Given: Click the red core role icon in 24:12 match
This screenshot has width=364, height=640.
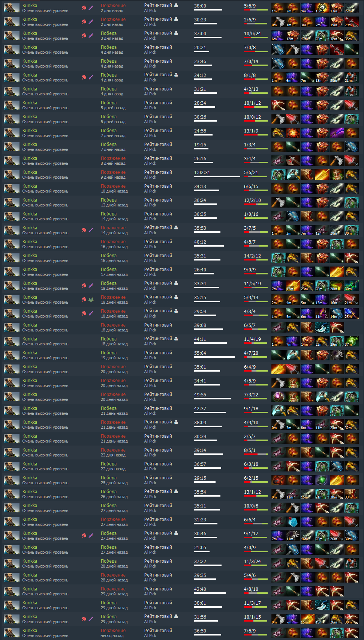Looking at the screenshot, I should (84, 77).
